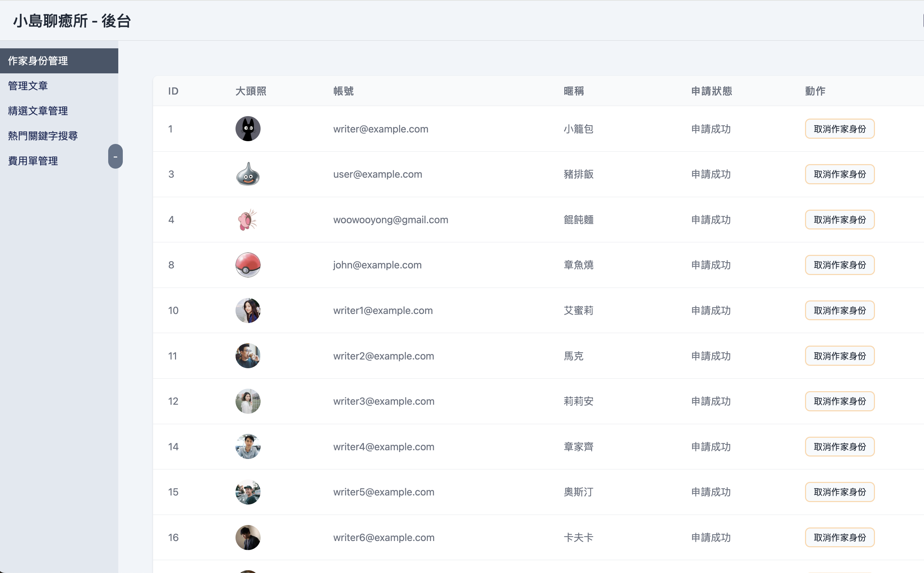Click 取消作家身份 for user@example.com
This screenshot has width=924, height=573.
click(x=839, y=174)
